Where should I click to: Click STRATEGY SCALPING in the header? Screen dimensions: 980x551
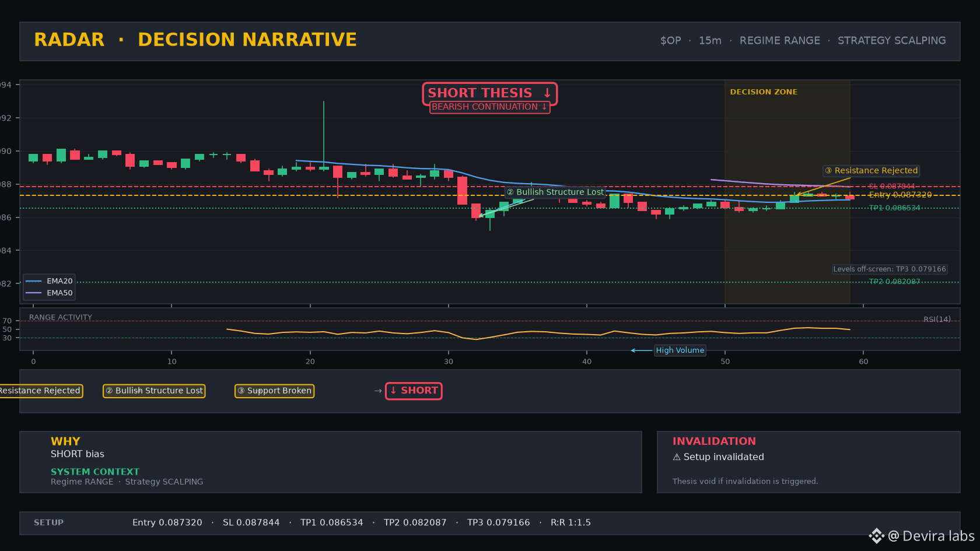[x=892, y=40]
